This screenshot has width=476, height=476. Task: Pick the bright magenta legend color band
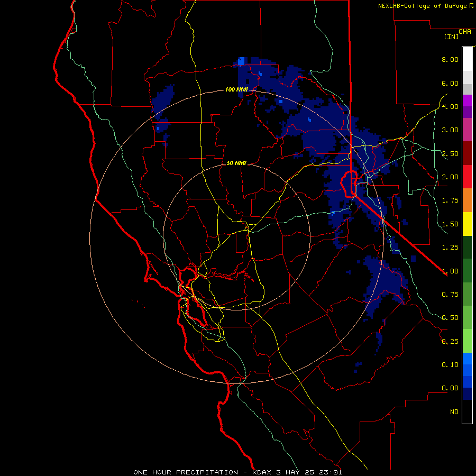coord(467,100)
